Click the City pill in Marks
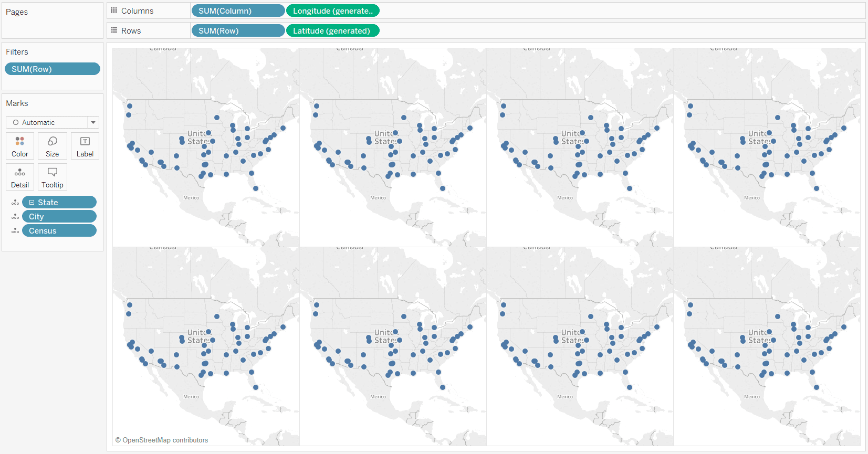The image size is (868, 454). (59, 217)
